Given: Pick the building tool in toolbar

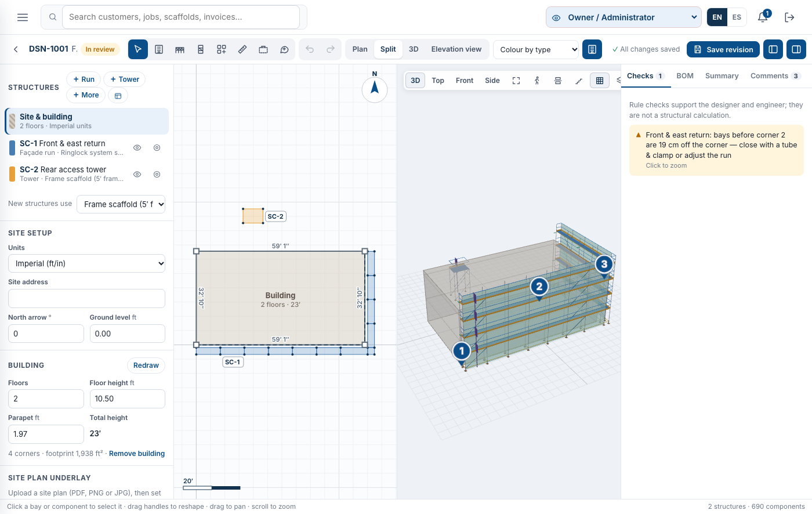Looking at the screenshot, I should click(x=159, y=49).
